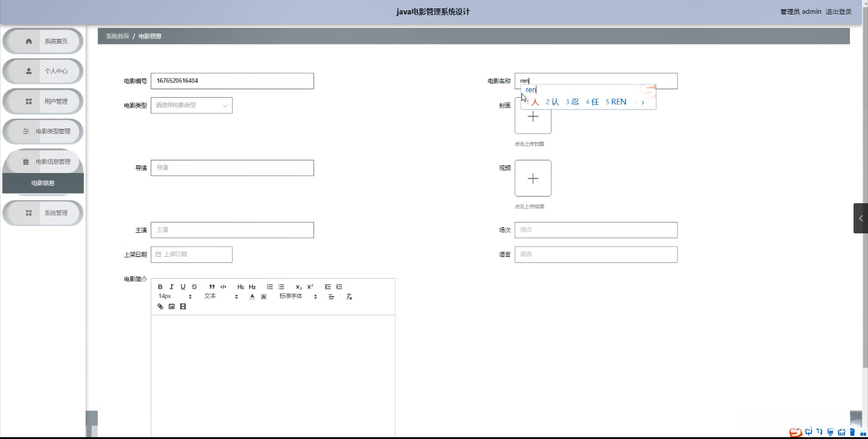Open the 电影类型 dropdown
The image size is (868, 439).
192,106
